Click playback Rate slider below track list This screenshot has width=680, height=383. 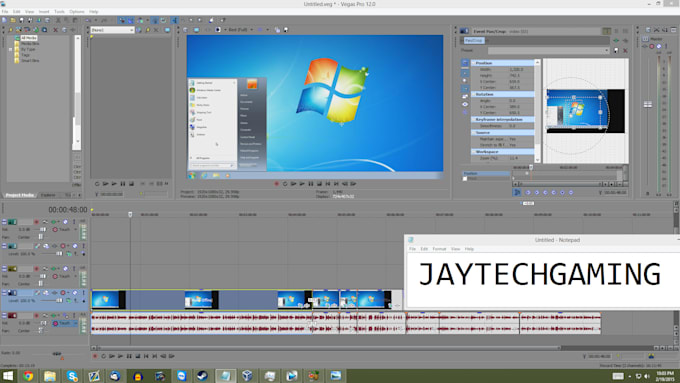[x=57, y=354]
